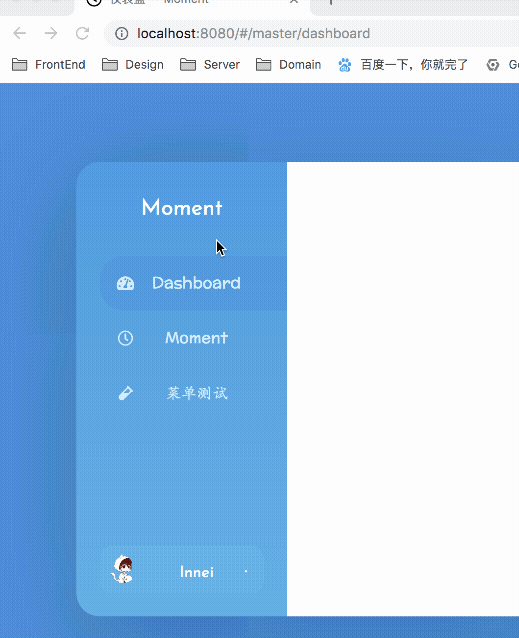Screen dimensions: 519x638
Task: Click the small dot next to Innei
Action: tap(246, 571)
